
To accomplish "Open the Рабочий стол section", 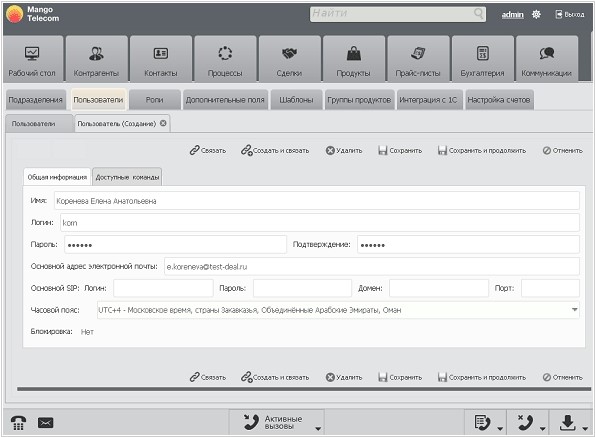I will [x=32, y=59].
